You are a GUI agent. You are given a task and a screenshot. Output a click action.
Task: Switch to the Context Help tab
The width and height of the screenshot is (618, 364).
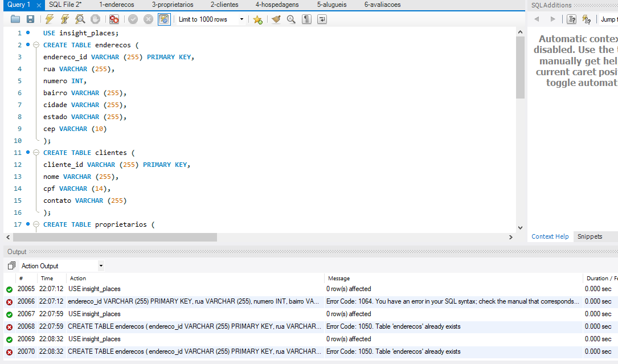(550, 236)
